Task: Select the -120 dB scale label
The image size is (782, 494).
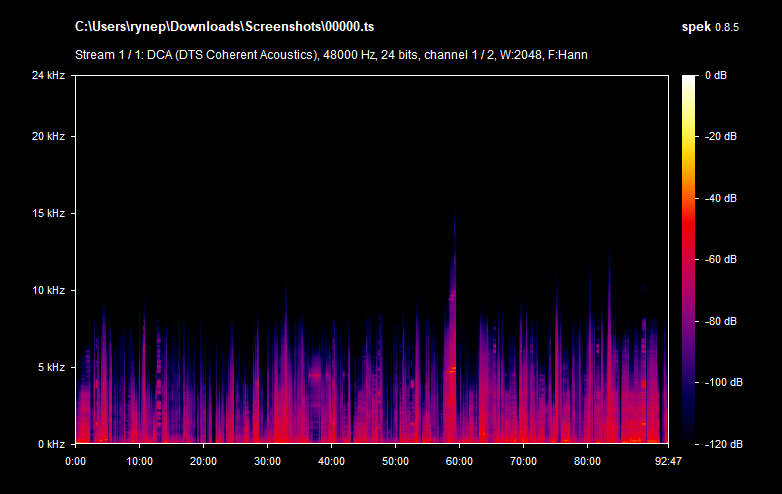Action: point(718,444)
